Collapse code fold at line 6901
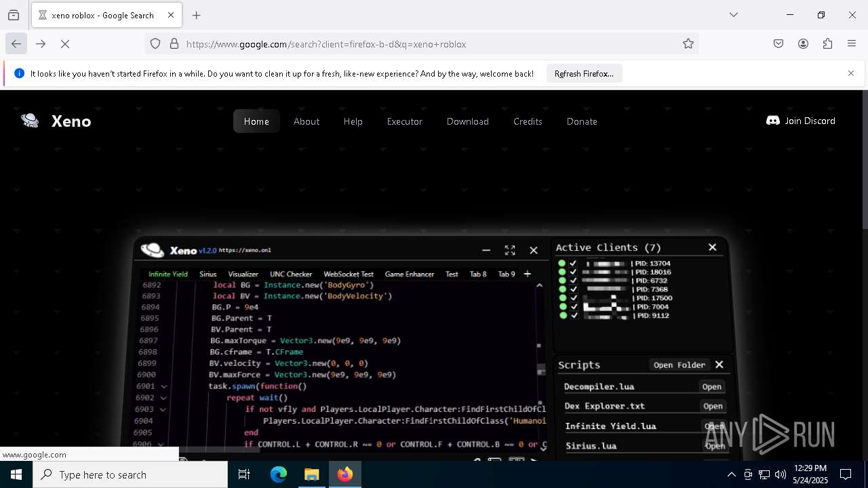The width and height of the screenshot is (868, 488). pyautogui.click(x=164, y=386)
